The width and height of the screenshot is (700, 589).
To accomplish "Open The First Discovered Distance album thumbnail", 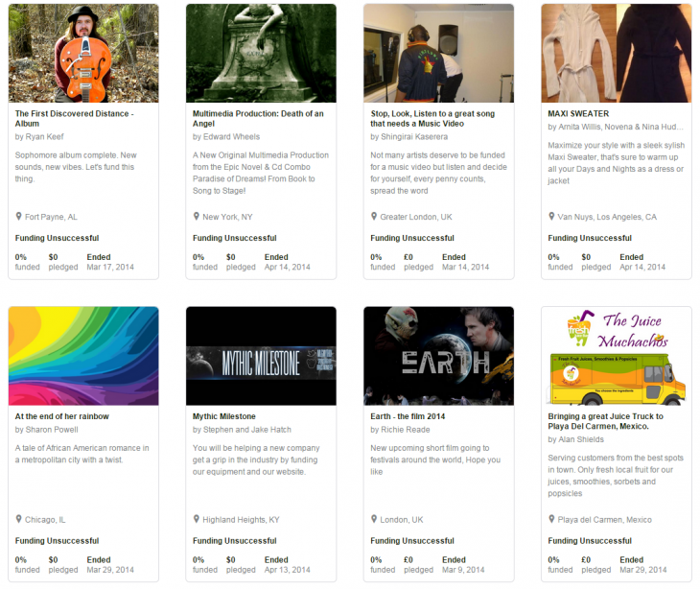I will pos(83,53).
